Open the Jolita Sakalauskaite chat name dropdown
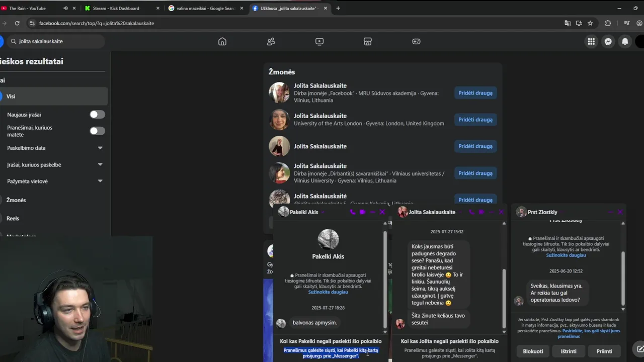 tap(460, 212)
